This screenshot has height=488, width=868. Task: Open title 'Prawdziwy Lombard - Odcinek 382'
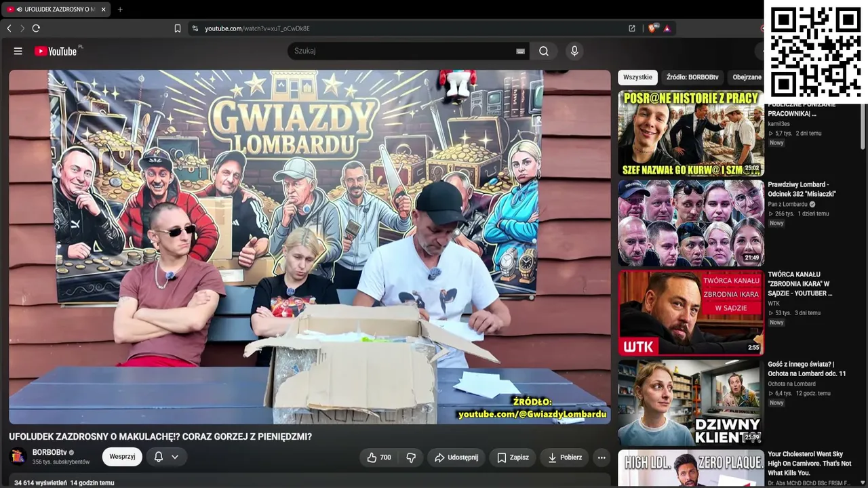(802, 189)
